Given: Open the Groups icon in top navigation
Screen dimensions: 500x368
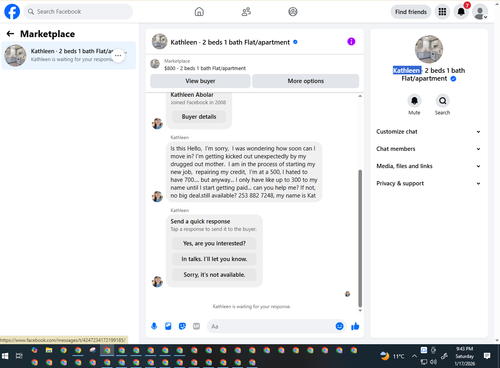Looking at the screenshot, I should [x=293, y=12].
